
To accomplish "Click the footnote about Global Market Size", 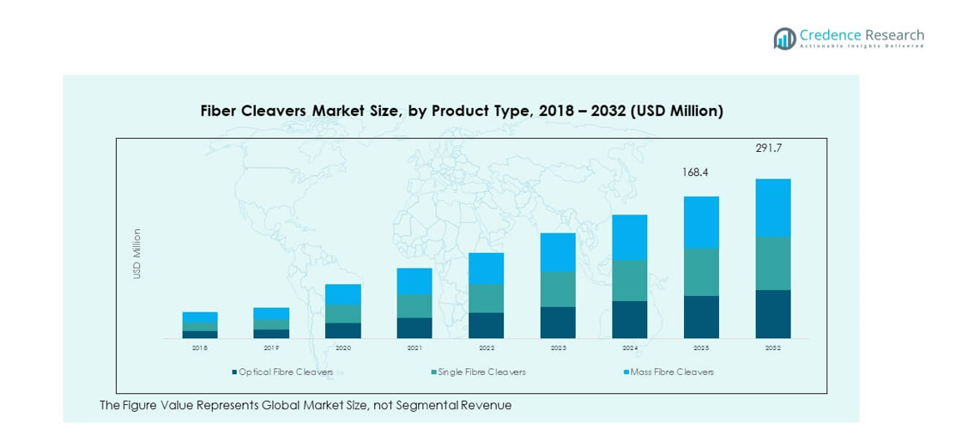I will tap(305, 405).
